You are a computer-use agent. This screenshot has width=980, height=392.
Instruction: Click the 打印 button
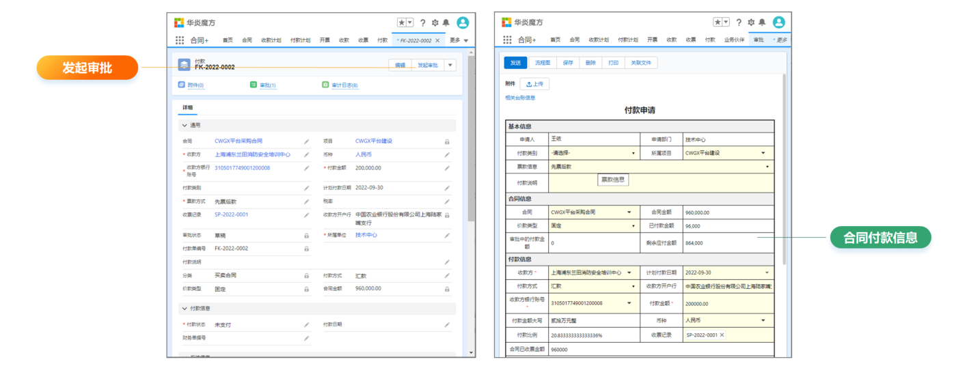613,63
